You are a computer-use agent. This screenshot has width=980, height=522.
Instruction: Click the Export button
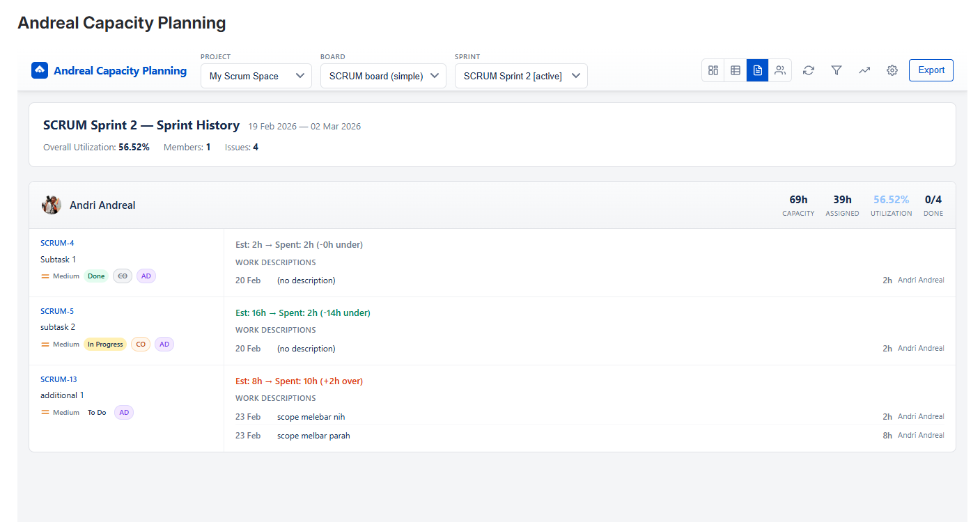(931, 70)
